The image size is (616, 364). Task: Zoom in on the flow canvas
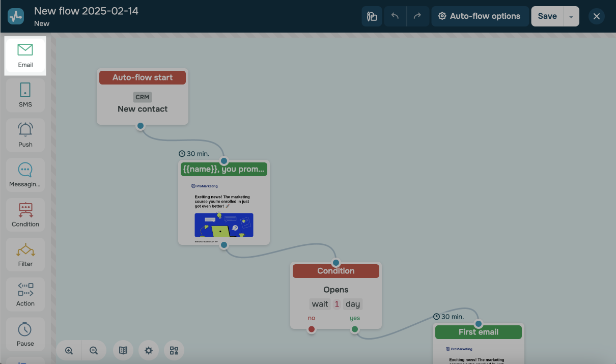pos(69,350)
